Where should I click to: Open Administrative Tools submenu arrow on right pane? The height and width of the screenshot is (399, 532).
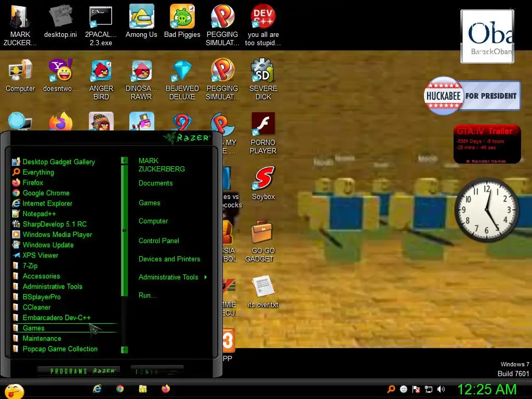(x=206, y=277)
